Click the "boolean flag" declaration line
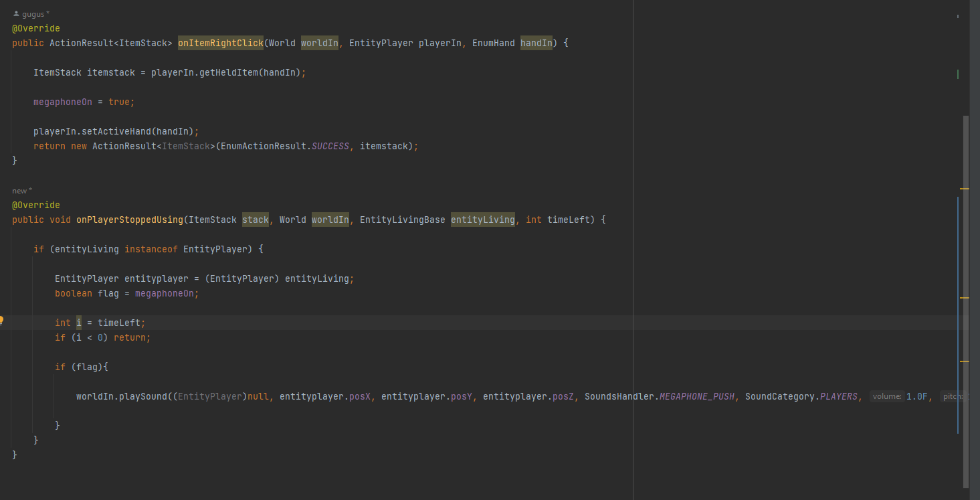The height and width of the screenshot is (500, 980). click(127, 293)
